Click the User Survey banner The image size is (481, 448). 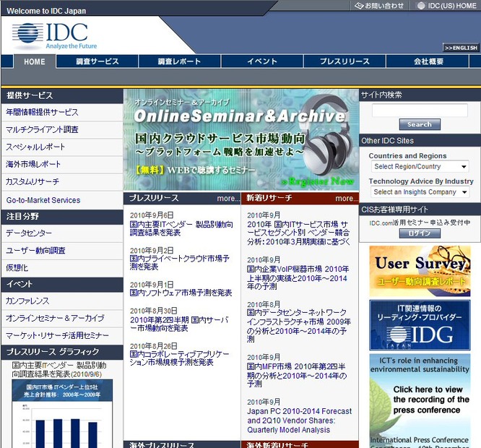point(420,271)
